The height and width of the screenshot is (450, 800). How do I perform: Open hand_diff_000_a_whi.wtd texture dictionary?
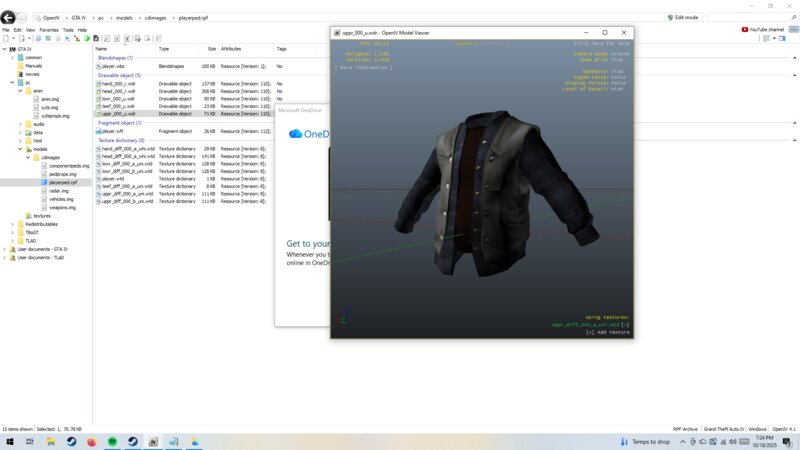tap(128, 149)
